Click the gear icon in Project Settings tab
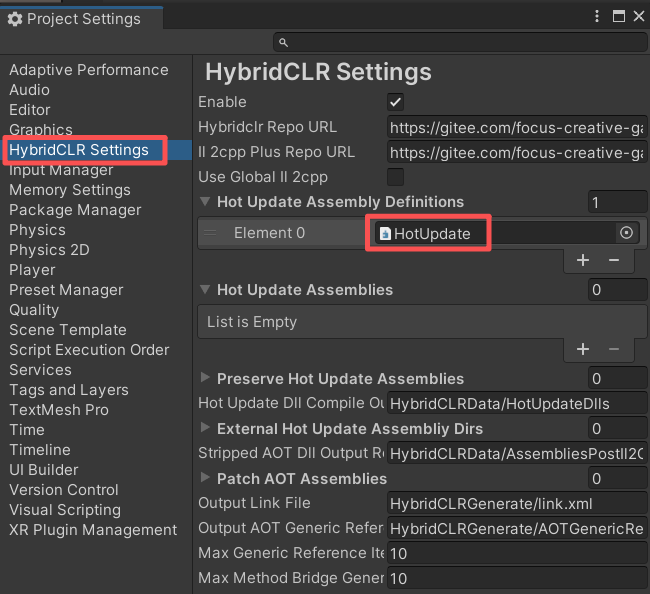 click(15, 19)
